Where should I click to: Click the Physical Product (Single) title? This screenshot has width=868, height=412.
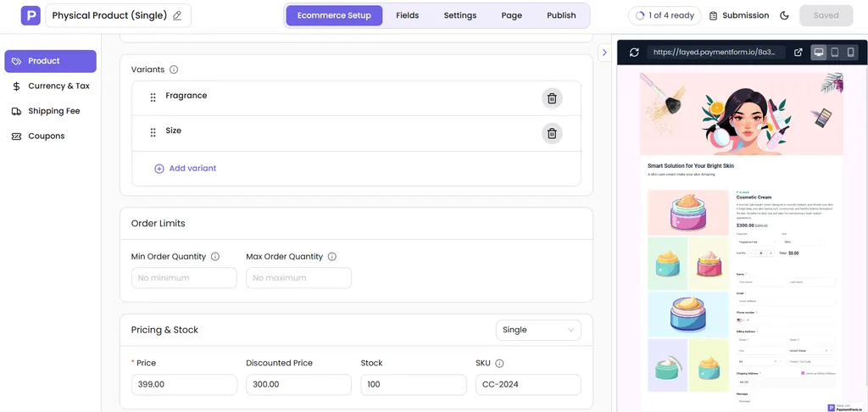coord(109,15)
